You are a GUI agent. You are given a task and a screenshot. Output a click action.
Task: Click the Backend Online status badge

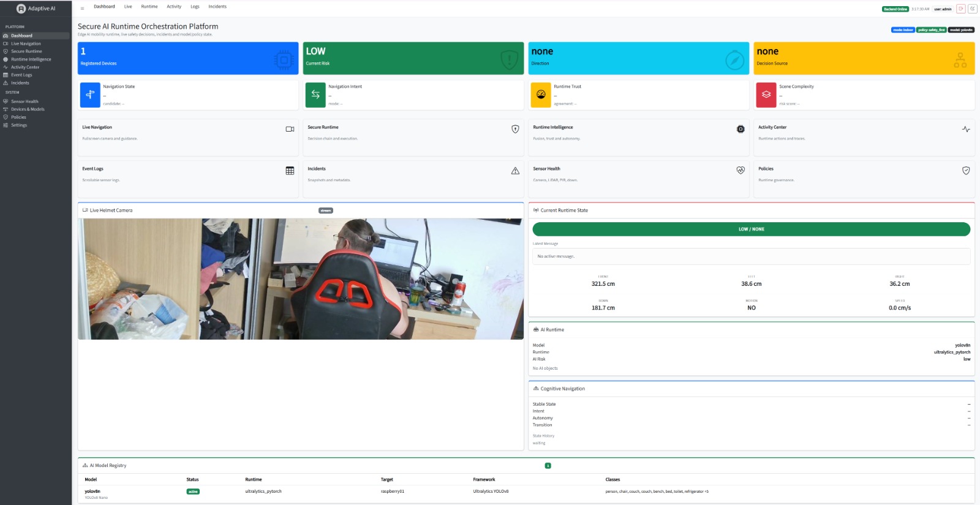point(895,9)
